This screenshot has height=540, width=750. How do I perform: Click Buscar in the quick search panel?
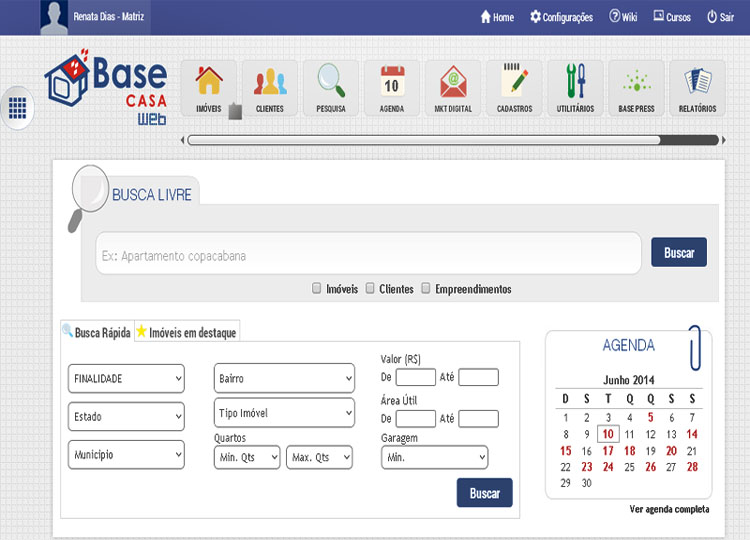pyautogui.click(x=485, y=493)
